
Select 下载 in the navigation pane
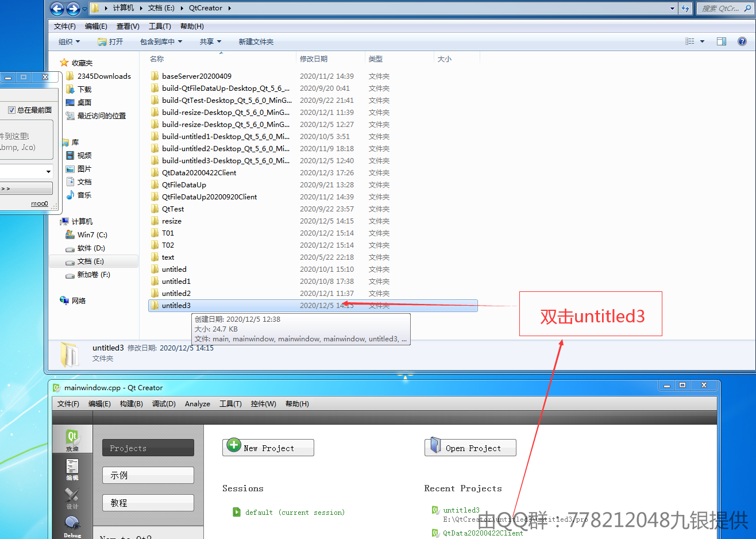coord(84,89)
